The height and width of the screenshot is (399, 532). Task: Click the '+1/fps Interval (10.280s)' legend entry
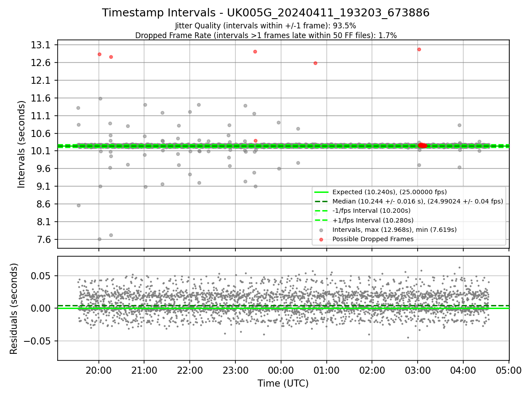tap(373, 220)
